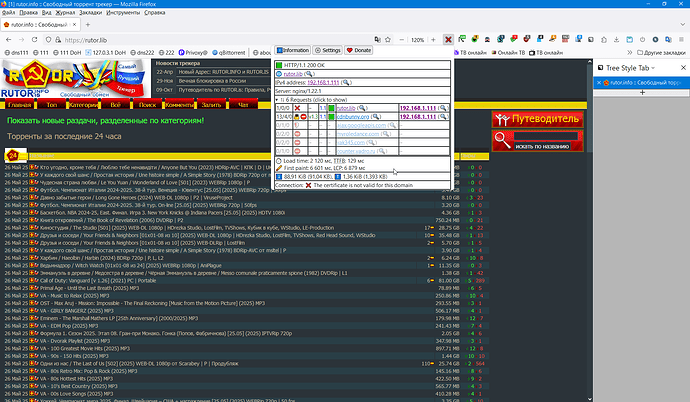This screenshot has width=690, height=402.
Task: Switch to the Information tab in the popup
Action: [293, 50]
